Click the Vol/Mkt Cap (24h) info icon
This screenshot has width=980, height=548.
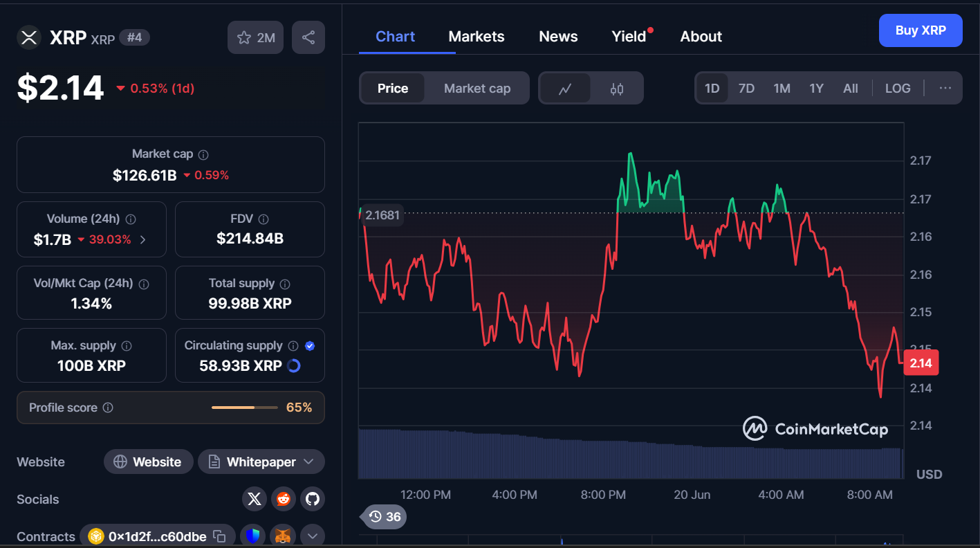click(144, 284)
